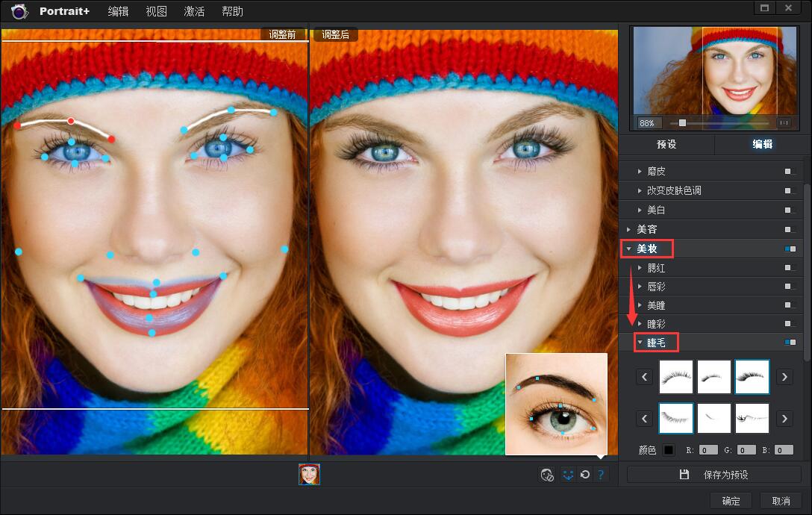This screenshot has height=515, width=812.
Task: Click the B color value field
Action: [784, 450]
